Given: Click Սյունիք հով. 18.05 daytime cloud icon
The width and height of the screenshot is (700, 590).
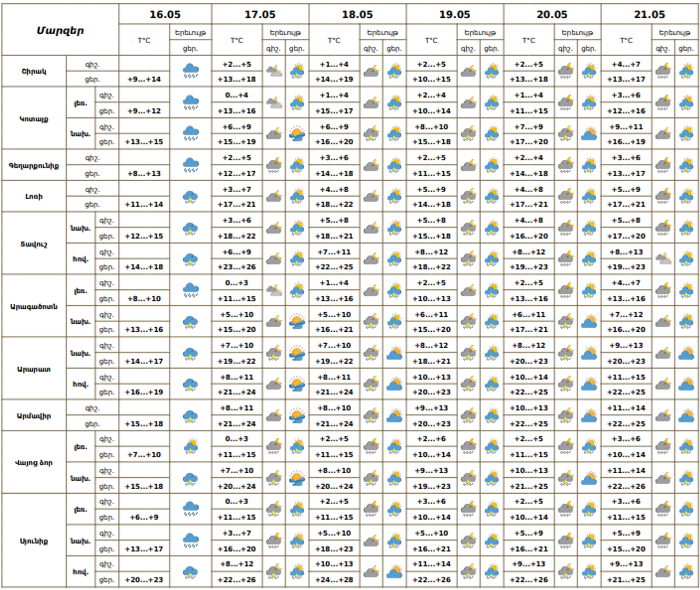Looking at the screenshot, I should (394, 572).
